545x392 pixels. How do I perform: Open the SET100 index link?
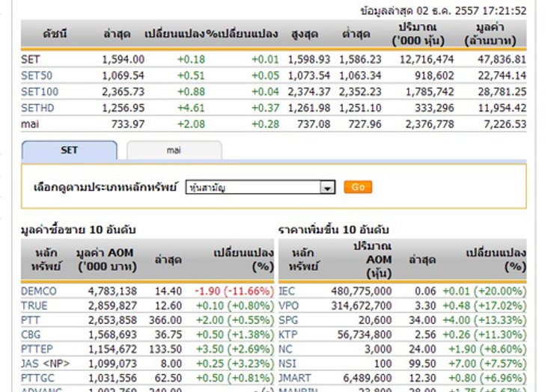click(x=40, y=92)
